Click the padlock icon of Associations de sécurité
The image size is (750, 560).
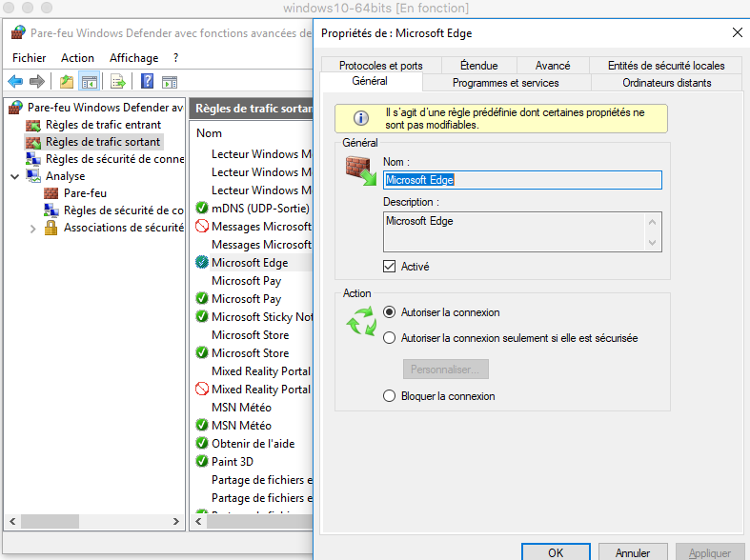click(51, 228)
